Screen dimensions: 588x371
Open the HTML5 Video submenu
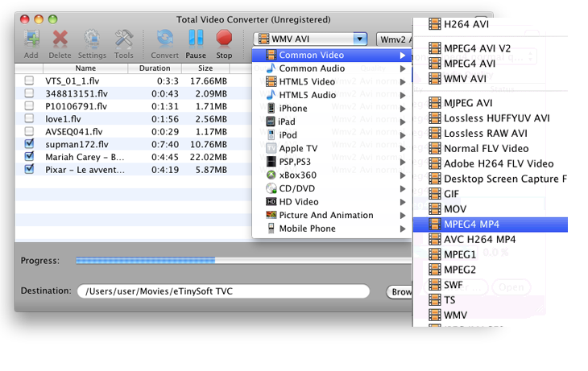332,82
